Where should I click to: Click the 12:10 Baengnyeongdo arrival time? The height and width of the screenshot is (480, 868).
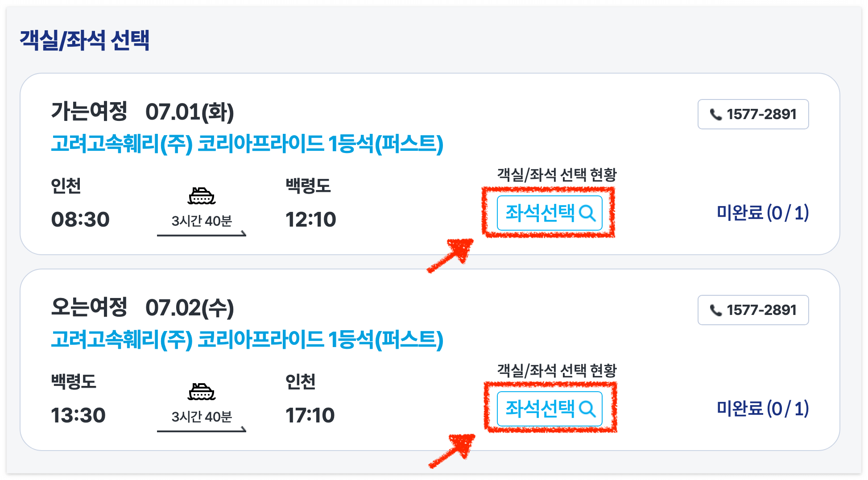coord(312,219)
